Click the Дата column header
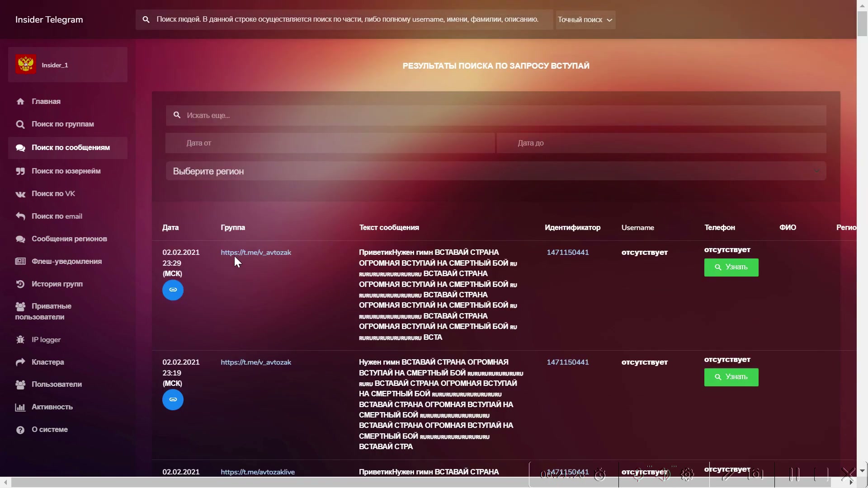Viewport: 868px width, 488px height. [170, 228]
